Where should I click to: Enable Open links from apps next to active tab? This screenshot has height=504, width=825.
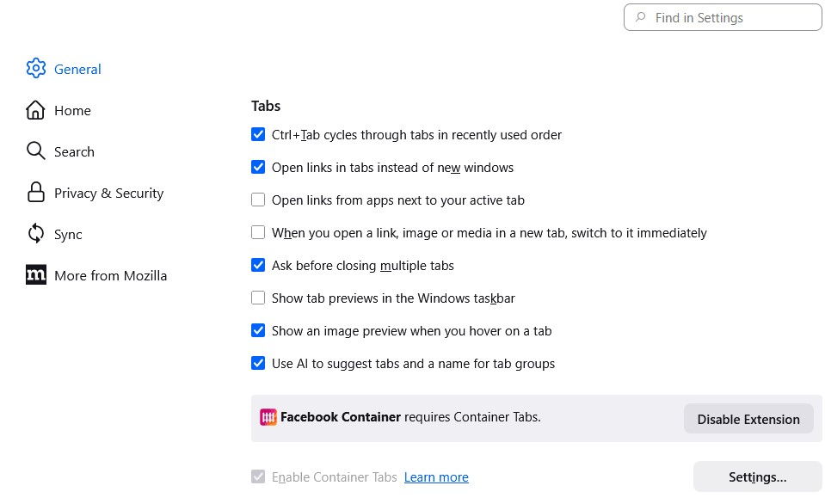[x=258, y=200]
